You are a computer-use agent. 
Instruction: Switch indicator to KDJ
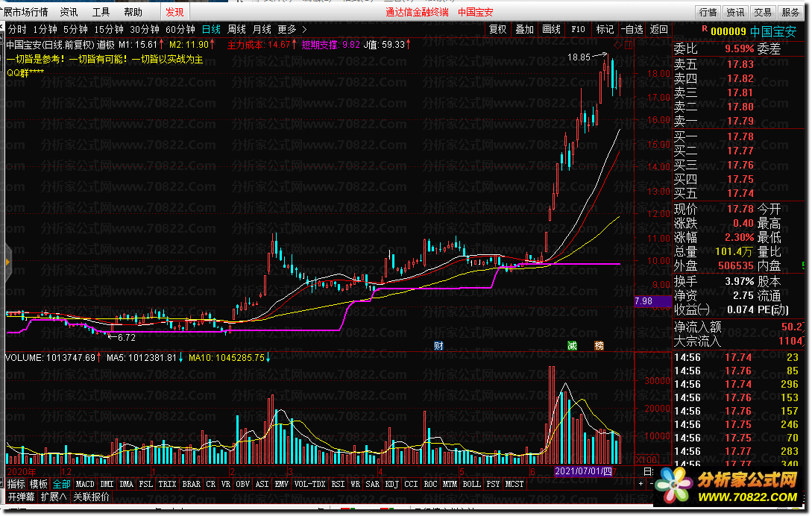click(392, 484)
